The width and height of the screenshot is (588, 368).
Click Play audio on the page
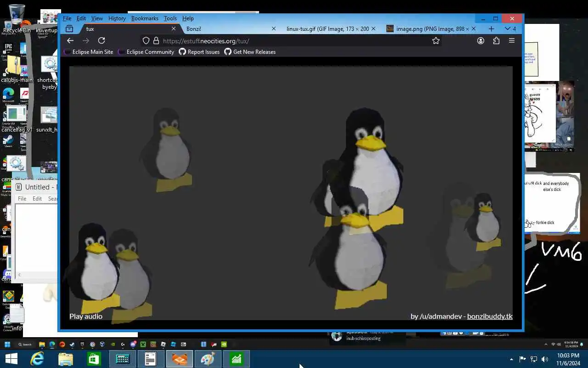point(86,316)
